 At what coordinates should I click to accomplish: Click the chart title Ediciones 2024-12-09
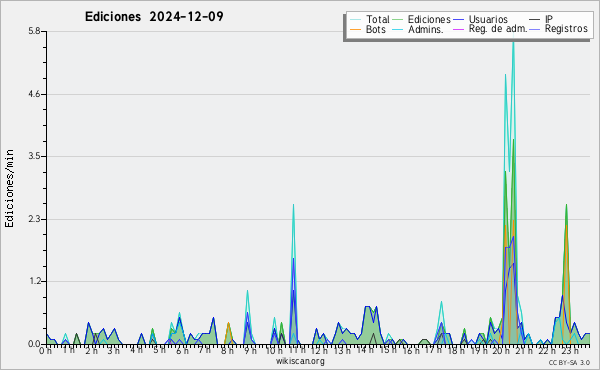click(x=154, y=17)
